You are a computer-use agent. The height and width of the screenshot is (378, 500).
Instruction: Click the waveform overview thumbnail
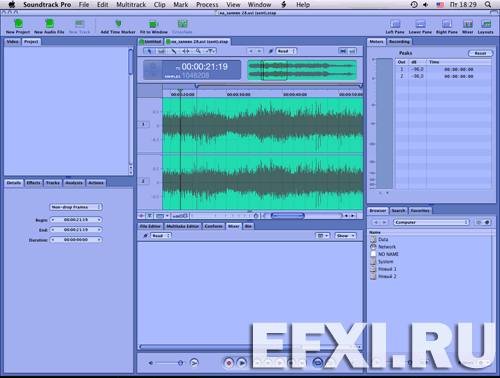pyautogui.click(x=302, y=70)
